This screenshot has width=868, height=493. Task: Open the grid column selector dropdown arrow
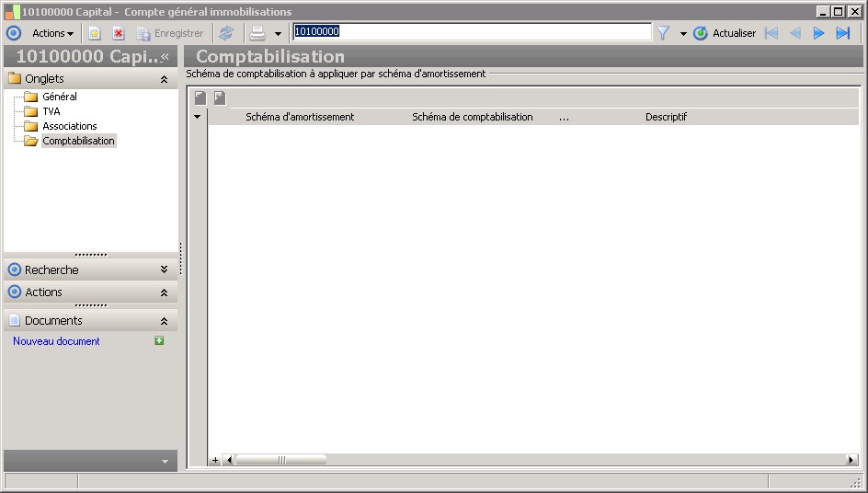(197, 117)
